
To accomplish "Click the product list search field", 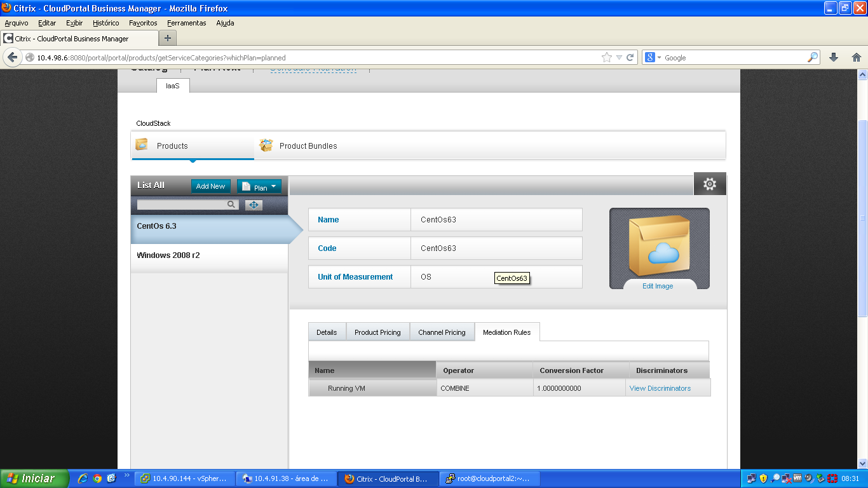I will click(182, 205).
